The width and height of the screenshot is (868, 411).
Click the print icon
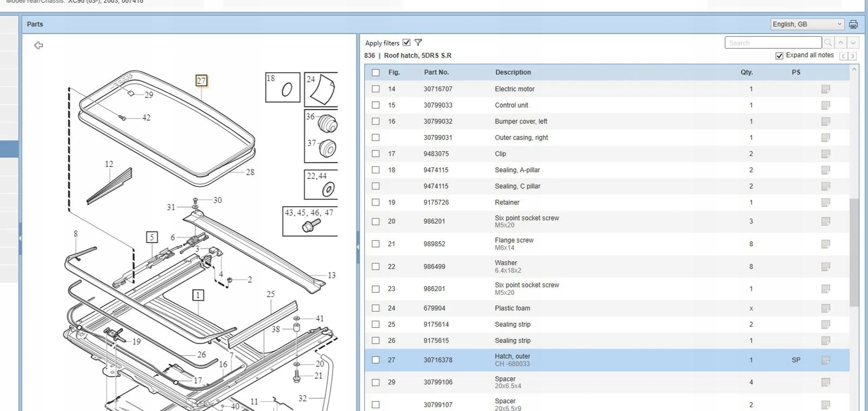(853, 24)
